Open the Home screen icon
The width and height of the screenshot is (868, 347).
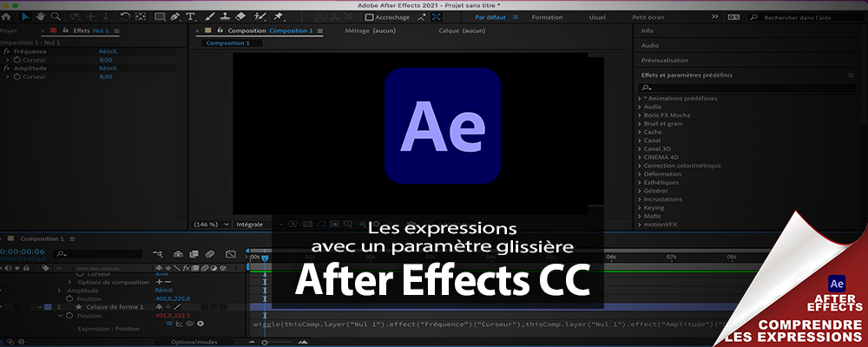click(x=5, y=16)
